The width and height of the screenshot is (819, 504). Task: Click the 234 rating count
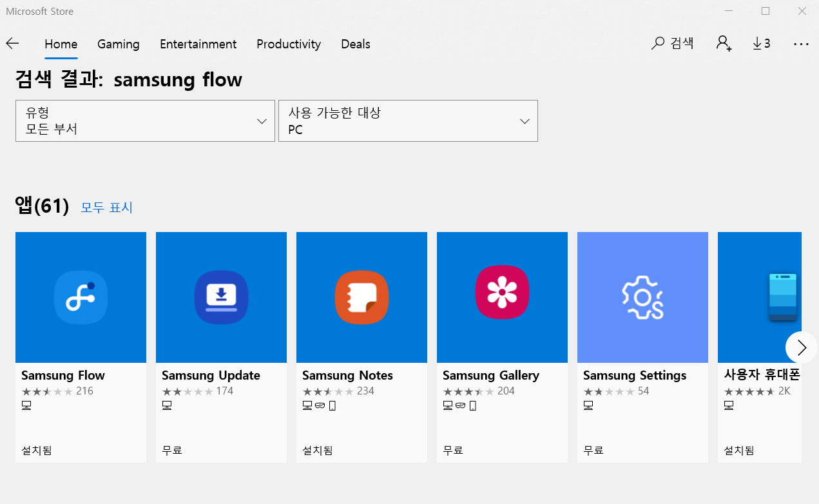[365, 391]
